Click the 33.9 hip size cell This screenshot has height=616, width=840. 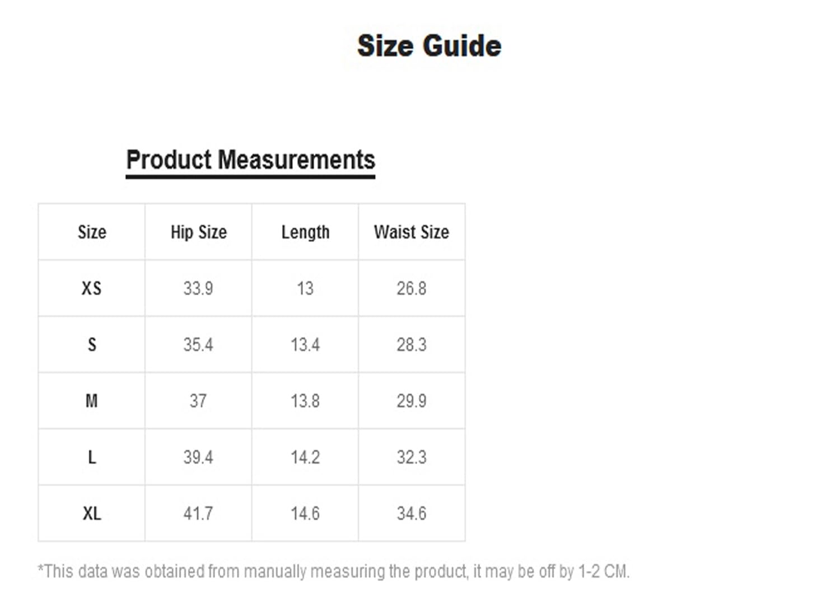198,288
